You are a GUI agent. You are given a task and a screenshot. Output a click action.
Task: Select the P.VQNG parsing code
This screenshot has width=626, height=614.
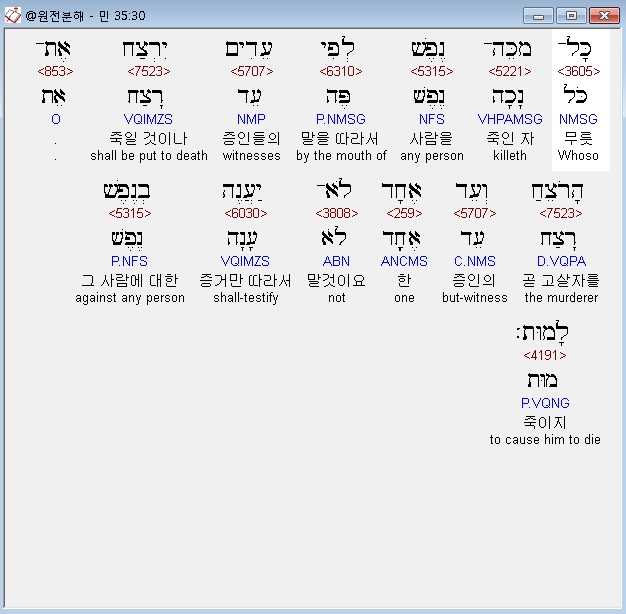pos(545,403)
